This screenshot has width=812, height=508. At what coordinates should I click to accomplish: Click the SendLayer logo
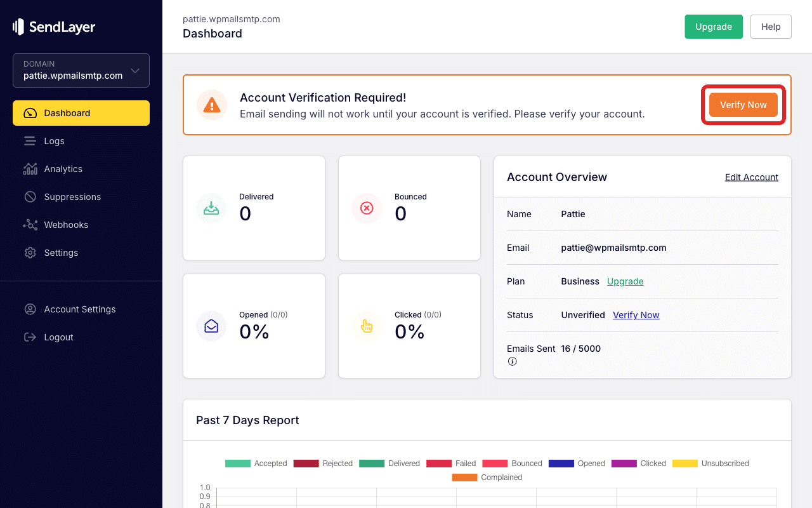(54, 27)
